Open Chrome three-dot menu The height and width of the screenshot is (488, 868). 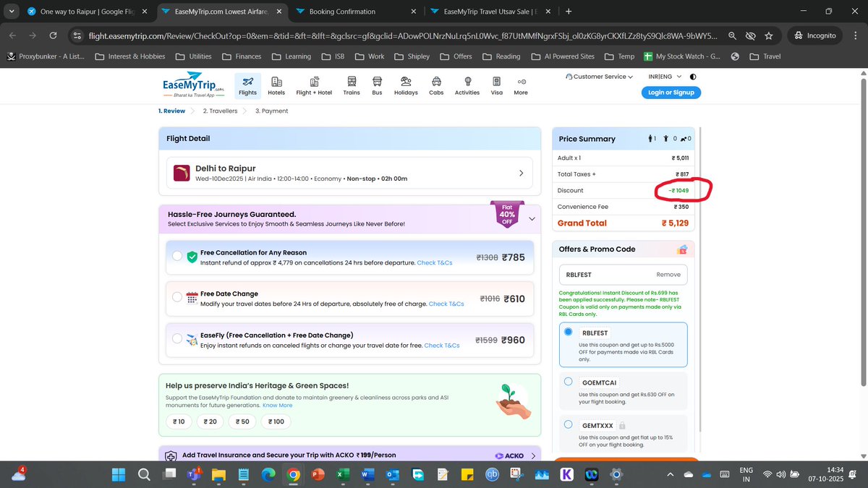(x=854, y=35)
